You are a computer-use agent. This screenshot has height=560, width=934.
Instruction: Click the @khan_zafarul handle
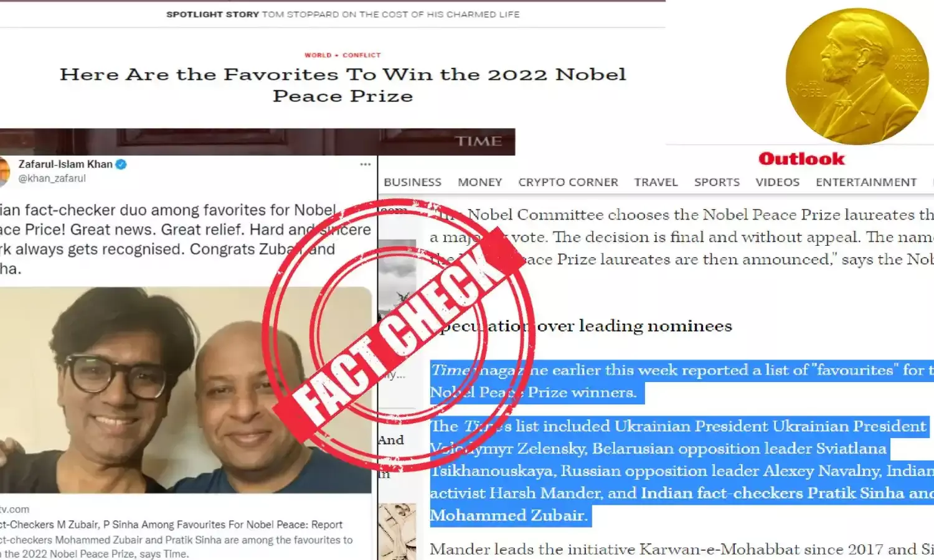[x=52, y=179]
